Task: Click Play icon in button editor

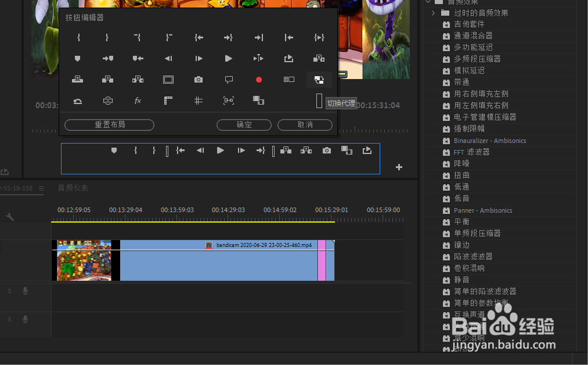Action: coord(228,59)
